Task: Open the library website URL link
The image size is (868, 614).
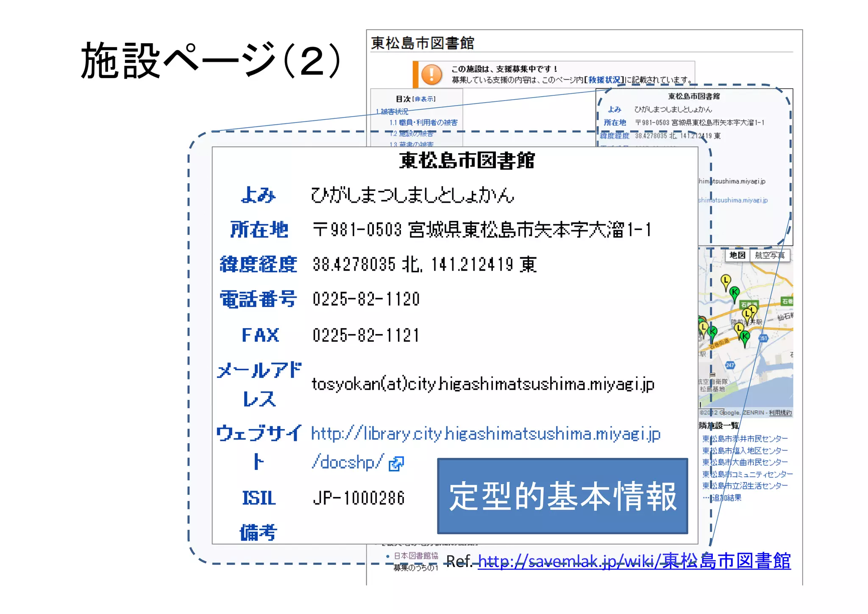Action: [x=485, y=448]
